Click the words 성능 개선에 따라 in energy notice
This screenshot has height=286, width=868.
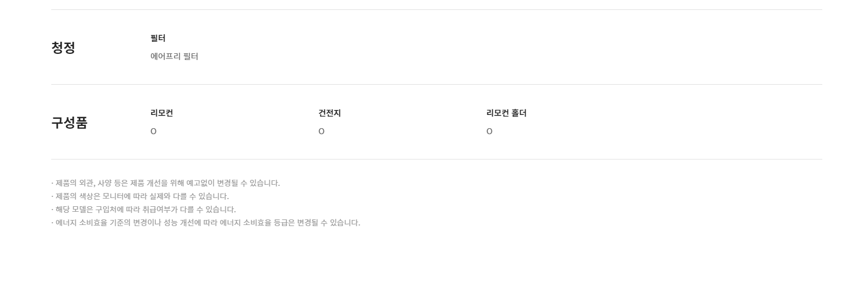click(x=191, y=223)
